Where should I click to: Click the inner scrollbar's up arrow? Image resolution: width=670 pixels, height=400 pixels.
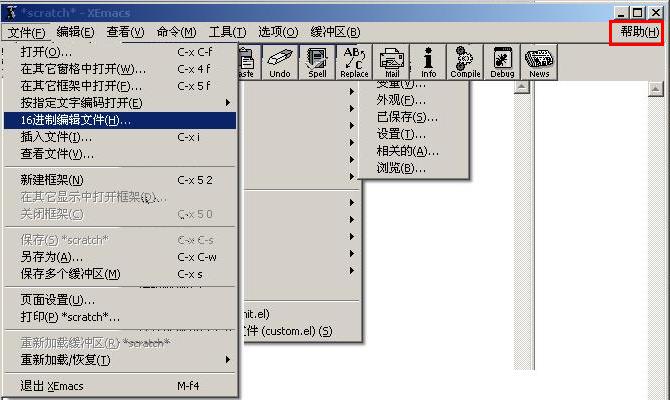tap(522, 87)
